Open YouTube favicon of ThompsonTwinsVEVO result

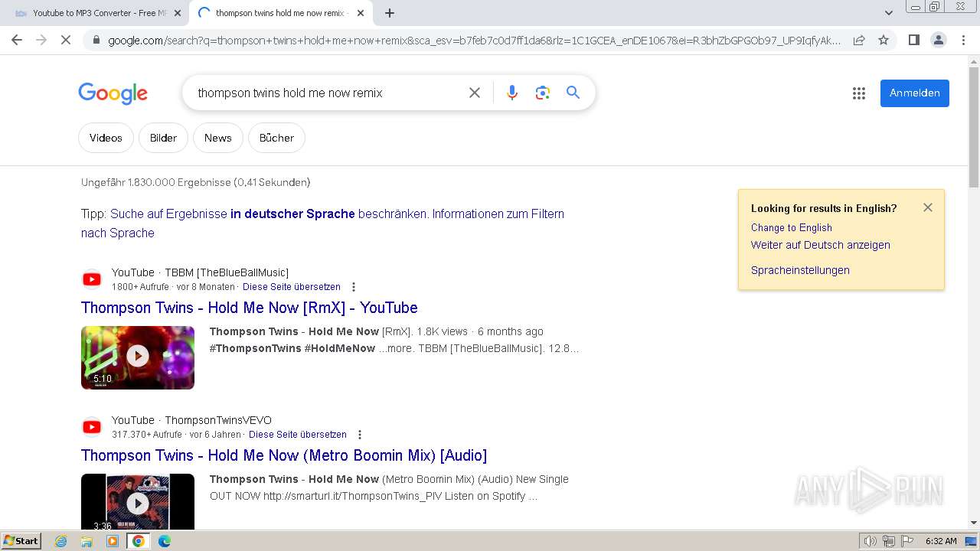point(92,427)
